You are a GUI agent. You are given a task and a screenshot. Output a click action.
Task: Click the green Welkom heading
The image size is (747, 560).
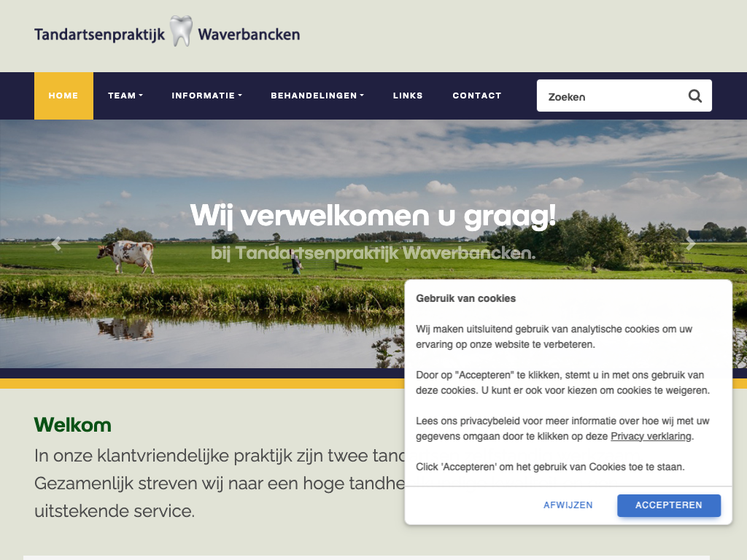tap(73, 425)
